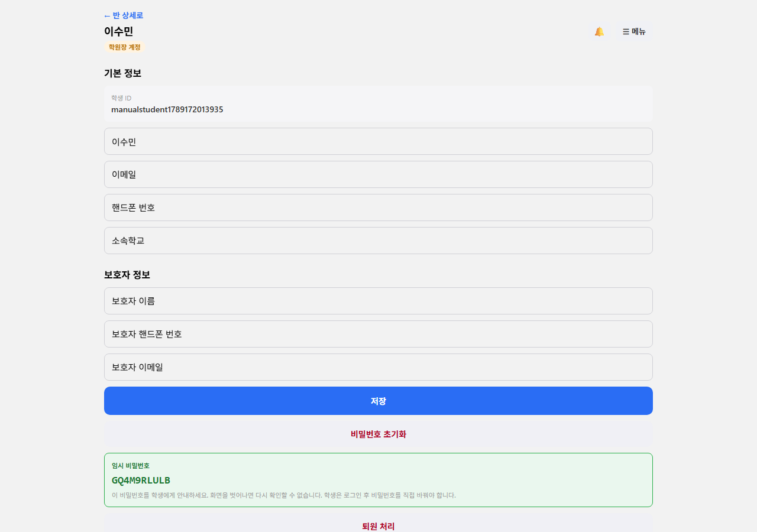Focus the 보호자 이름 field
757x532 pixels.
[378, 301]
